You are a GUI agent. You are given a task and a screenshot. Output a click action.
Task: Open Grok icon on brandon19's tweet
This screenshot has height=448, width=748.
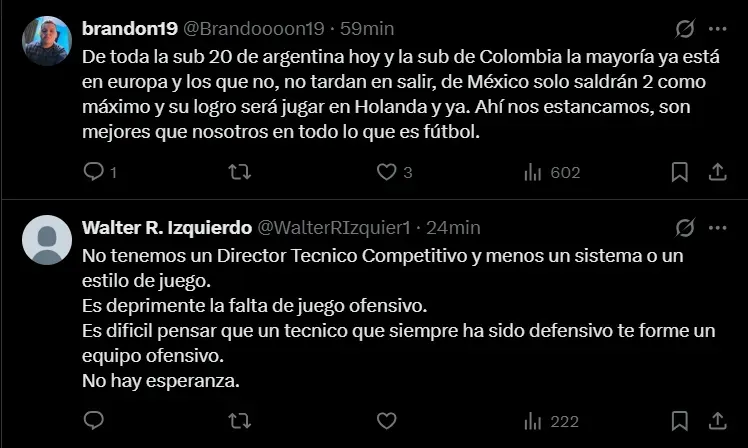(x=685, y=29)
